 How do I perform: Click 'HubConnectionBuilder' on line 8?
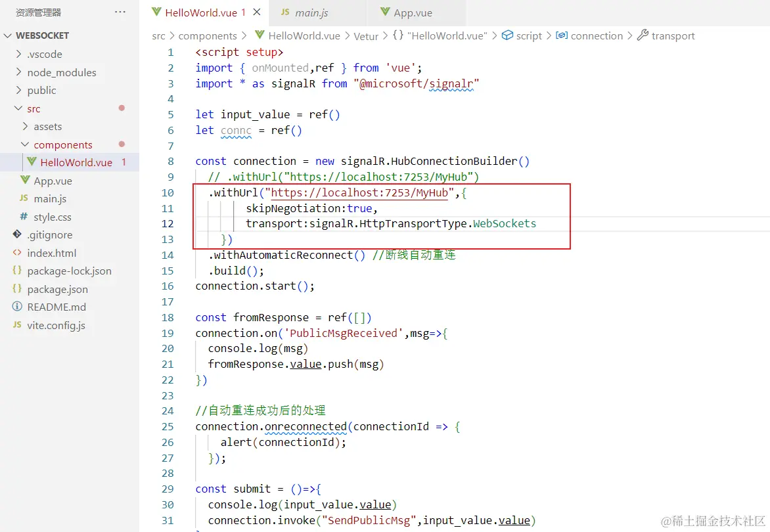point(454,162)
